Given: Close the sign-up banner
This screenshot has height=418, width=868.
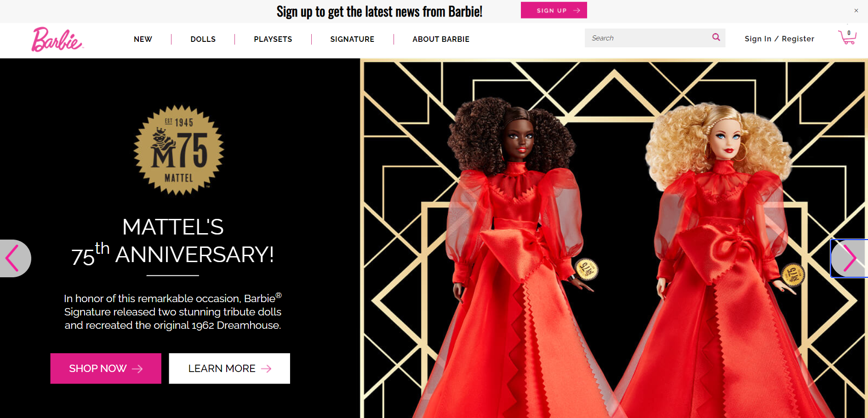Looking at the screenshot, I should 856,11.
